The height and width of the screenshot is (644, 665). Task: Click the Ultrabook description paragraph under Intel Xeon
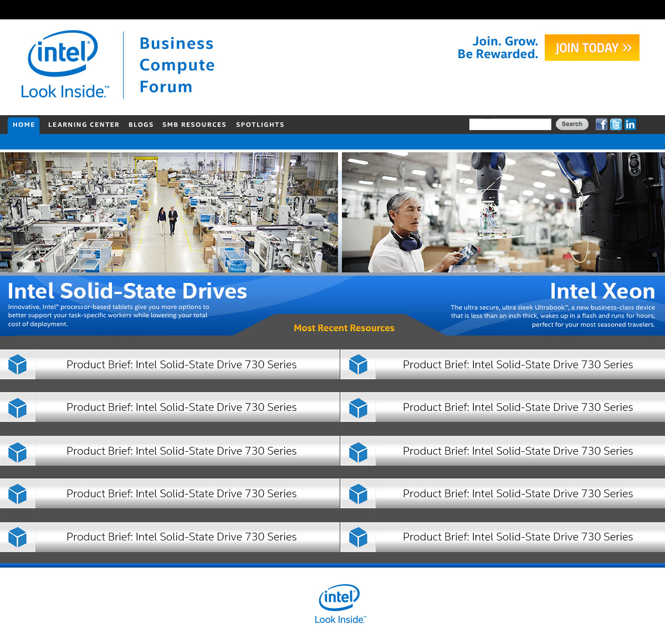click(x=553, y=316)
